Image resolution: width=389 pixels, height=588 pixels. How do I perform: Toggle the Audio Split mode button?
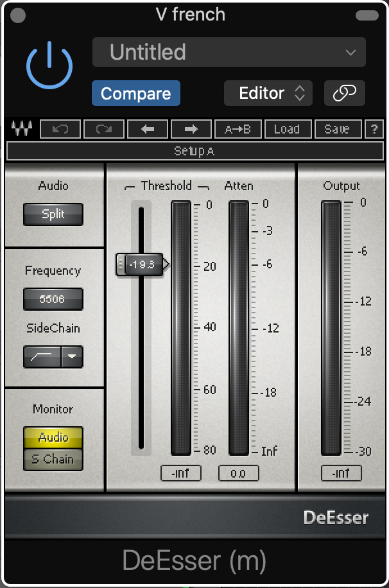pyautogui.click(x=53, y=214)
